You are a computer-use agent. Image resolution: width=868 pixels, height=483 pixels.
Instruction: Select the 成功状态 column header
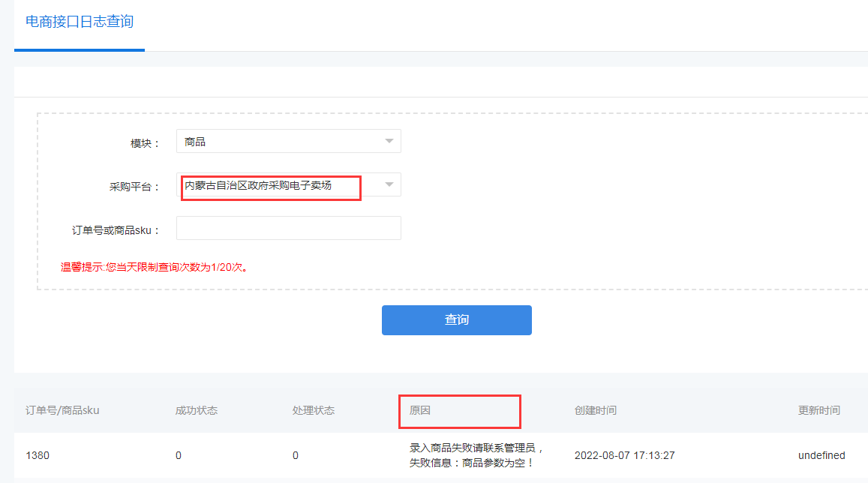point(197,410)
